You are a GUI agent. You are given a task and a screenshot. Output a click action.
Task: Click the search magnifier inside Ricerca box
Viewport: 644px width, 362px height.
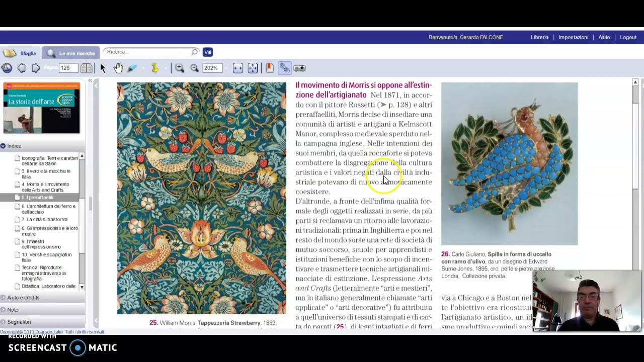coord(195,52)
